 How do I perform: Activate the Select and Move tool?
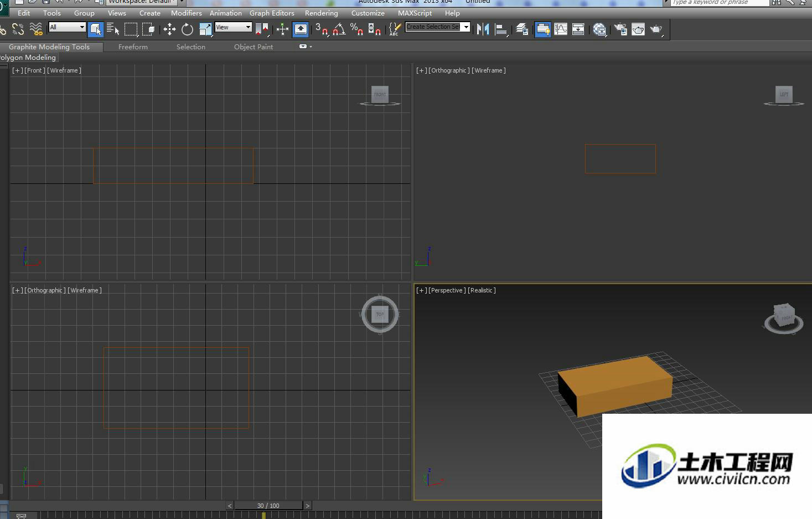169,29
